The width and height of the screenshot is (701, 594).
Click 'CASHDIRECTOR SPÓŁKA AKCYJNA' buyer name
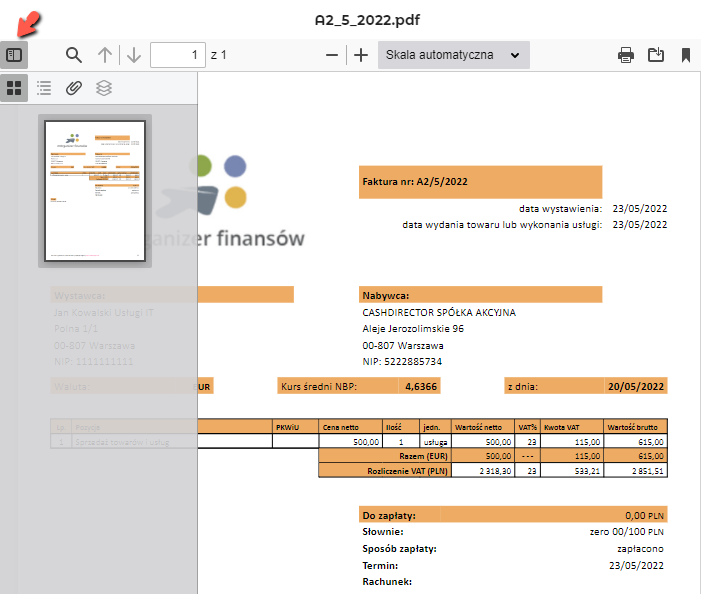(x=439, y=312)
